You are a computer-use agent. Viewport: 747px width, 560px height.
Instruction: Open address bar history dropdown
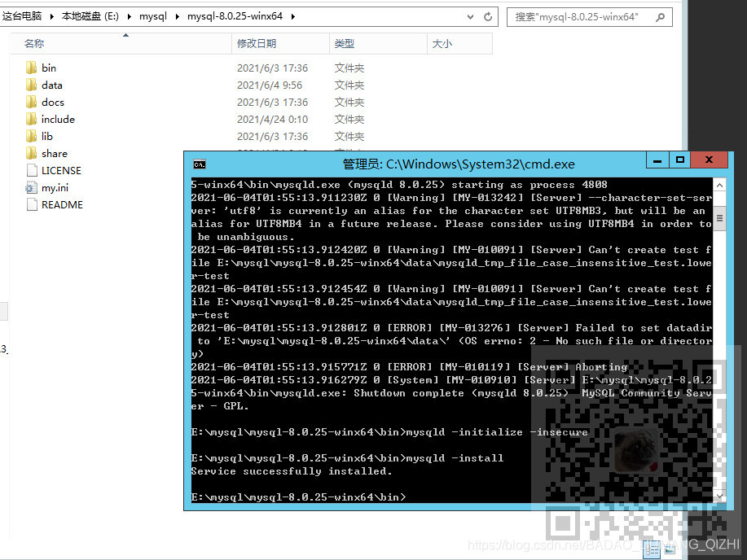(470, 16)
